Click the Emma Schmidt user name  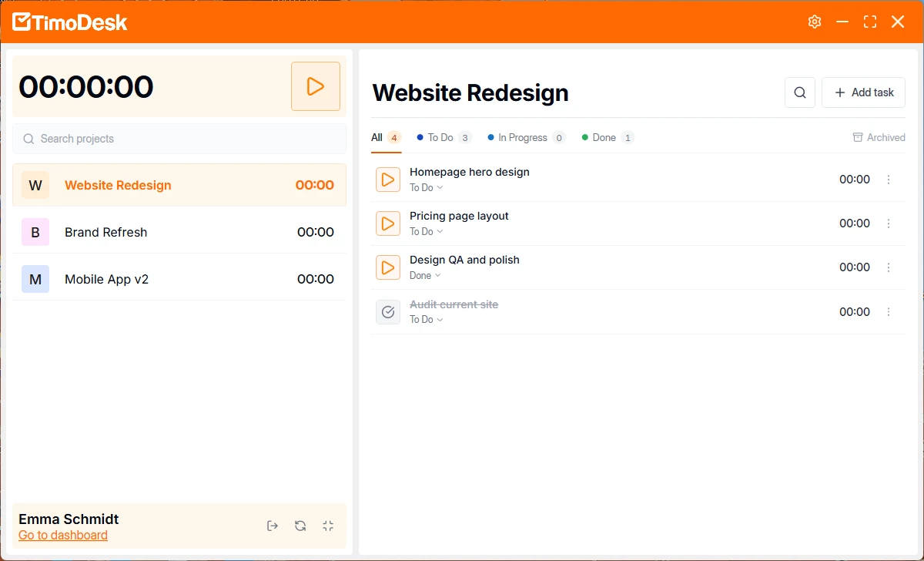(69, 519)
